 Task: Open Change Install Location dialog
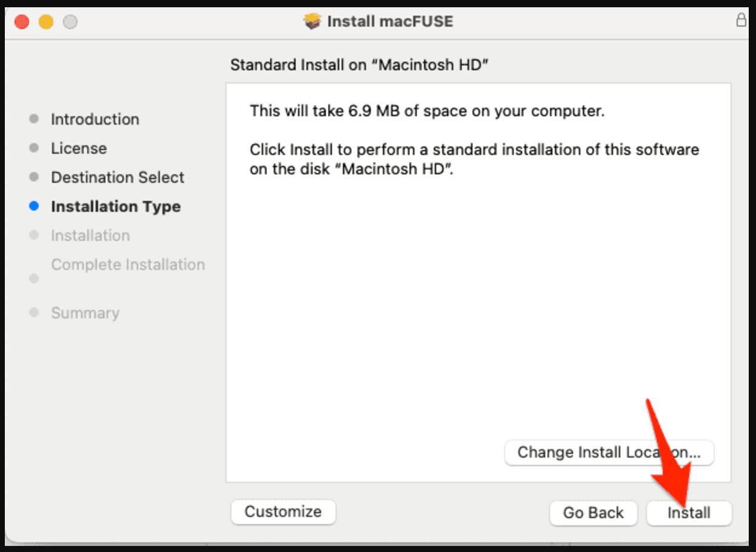(609, 452)
